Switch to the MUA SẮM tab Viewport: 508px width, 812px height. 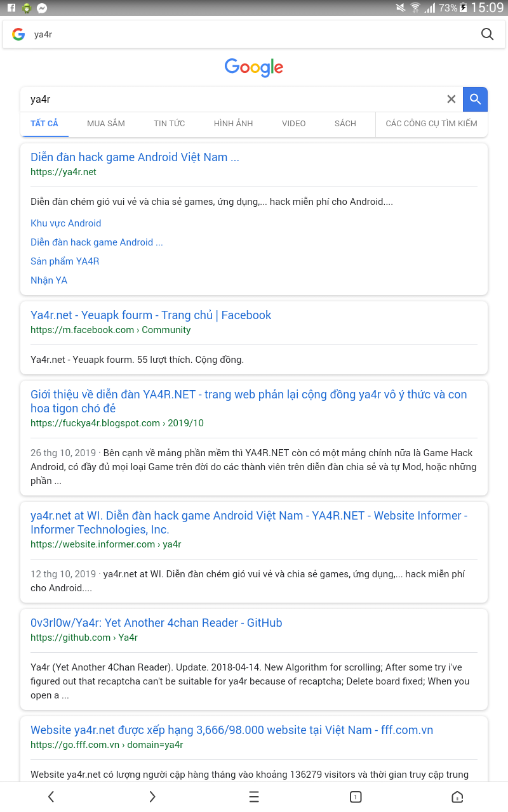click(x=106, y=124)
